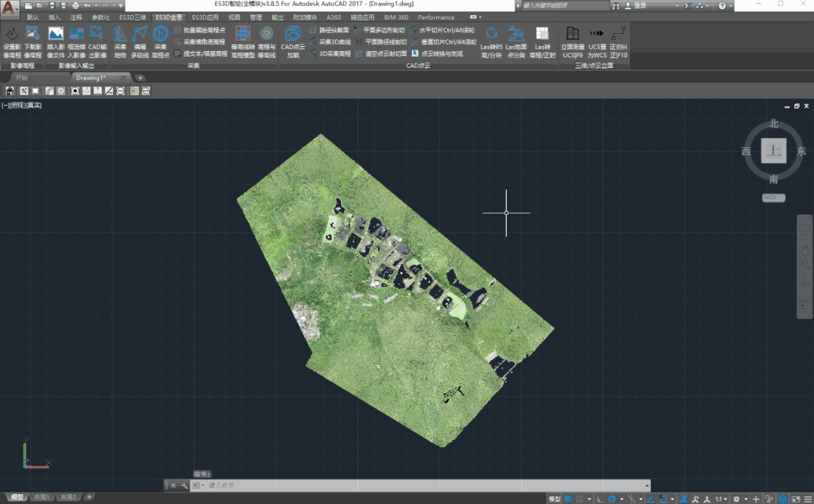Click the viewport controls label [-][俯视][真实]
Image resolution: width=814 pixels, height=504 pixels.
[22, 106]
